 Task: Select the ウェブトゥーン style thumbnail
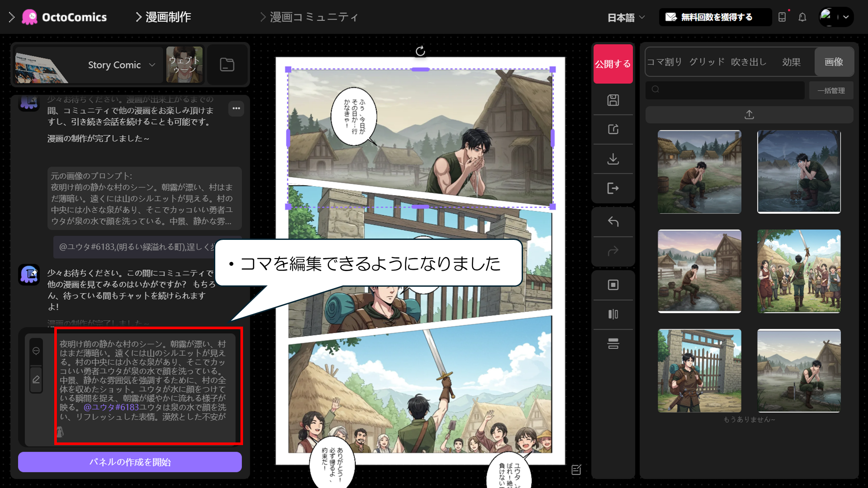tap(184, 65)
